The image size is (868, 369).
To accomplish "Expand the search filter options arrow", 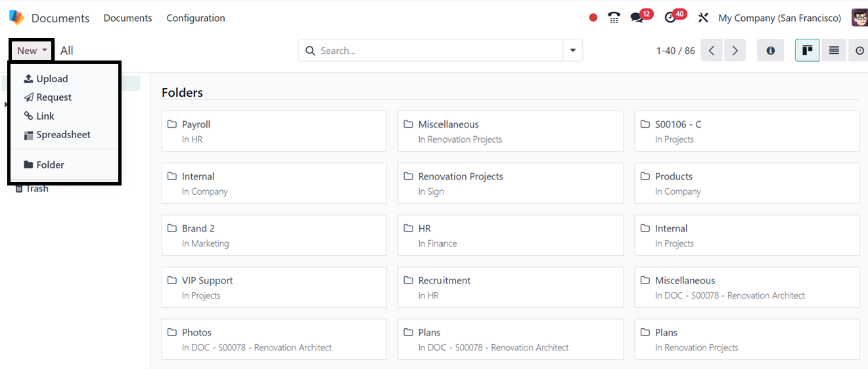I will pos(572,51).
